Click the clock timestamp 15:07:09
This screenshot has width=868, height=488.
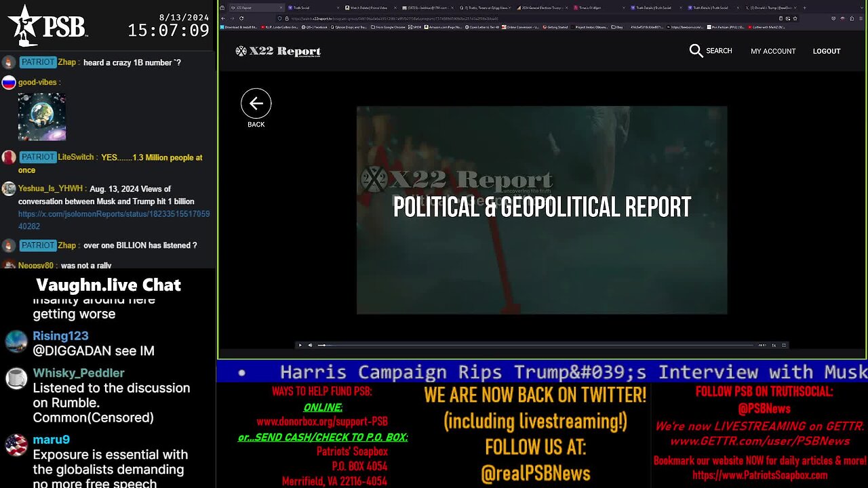[x=168, y=30]
